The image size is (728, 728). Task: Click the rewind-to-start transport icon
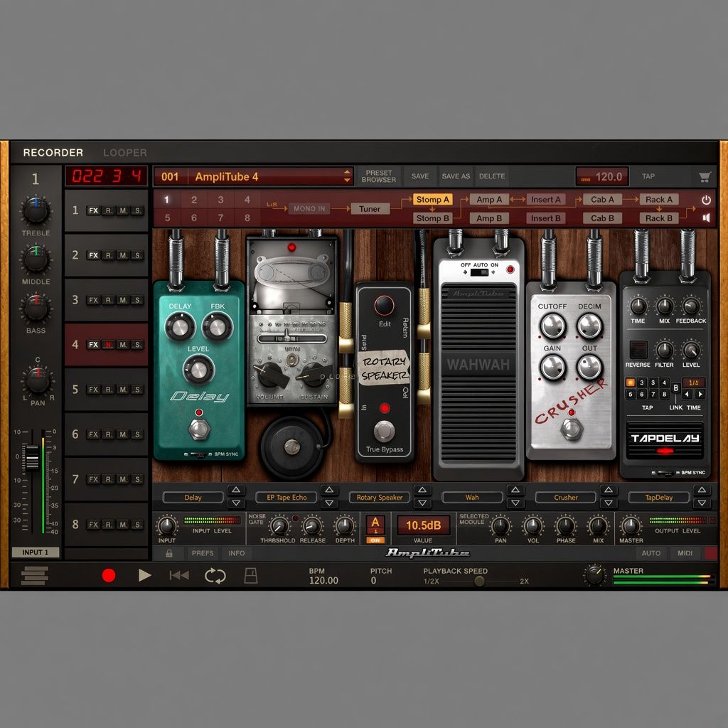[179, 576]
